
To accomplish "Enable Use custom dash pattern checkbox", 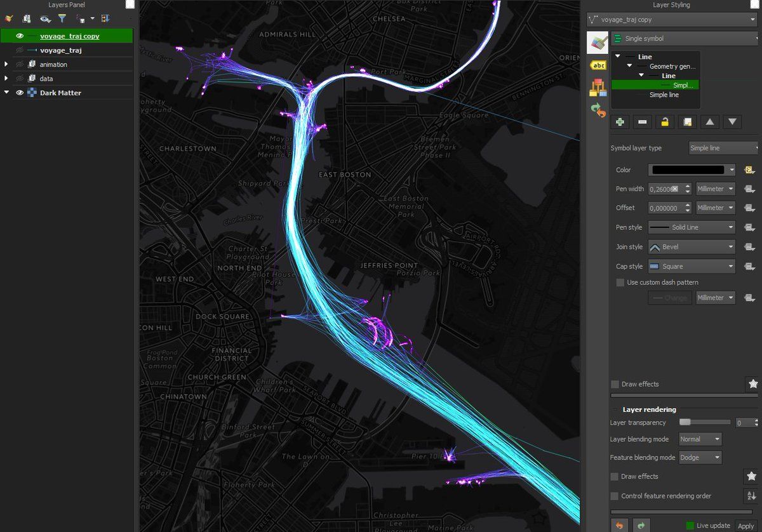I will [620, 283].
